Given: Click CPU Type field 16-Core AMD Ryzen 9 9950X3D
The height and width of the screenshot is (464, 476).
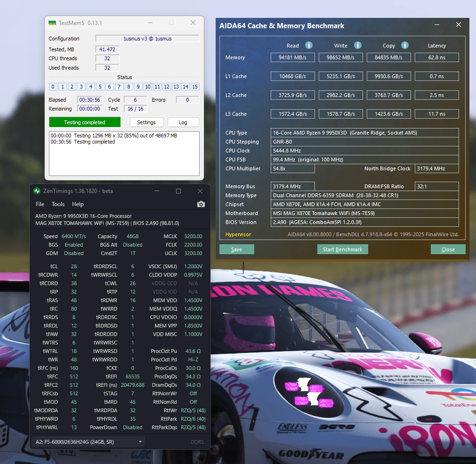Looking at the screenshot, I should (x=364, y=133).
